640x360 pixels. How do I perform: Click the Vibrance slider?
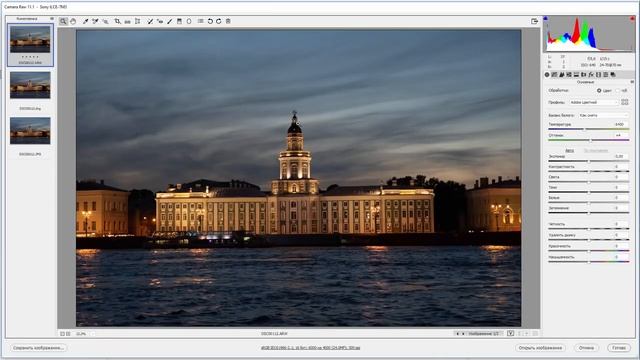tap(589, 251)
